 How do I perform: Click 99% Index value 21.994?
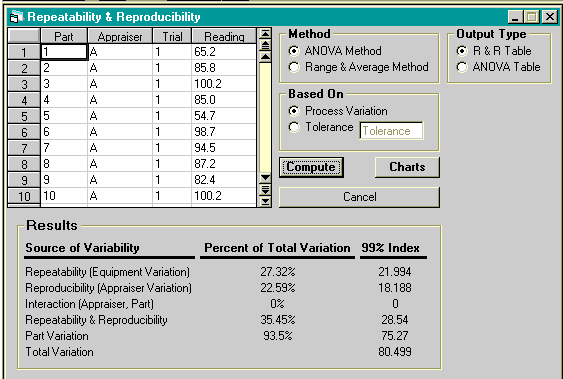tap(395, 272)
